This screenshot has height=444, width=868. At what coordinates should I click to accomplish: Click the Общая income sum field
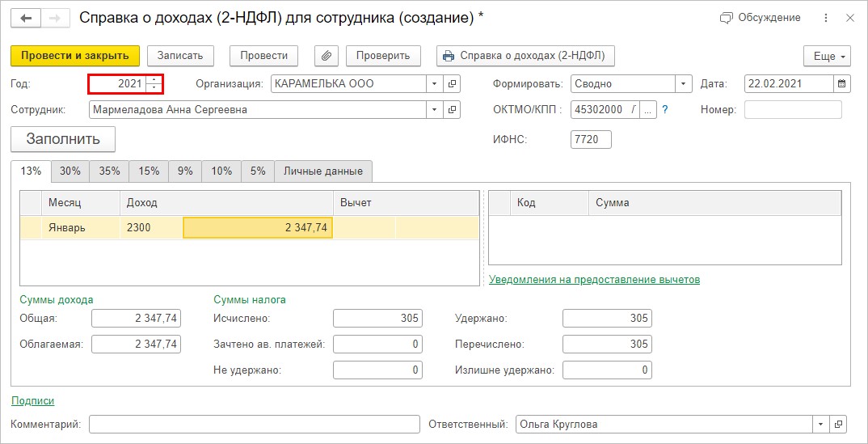[136, 319]
